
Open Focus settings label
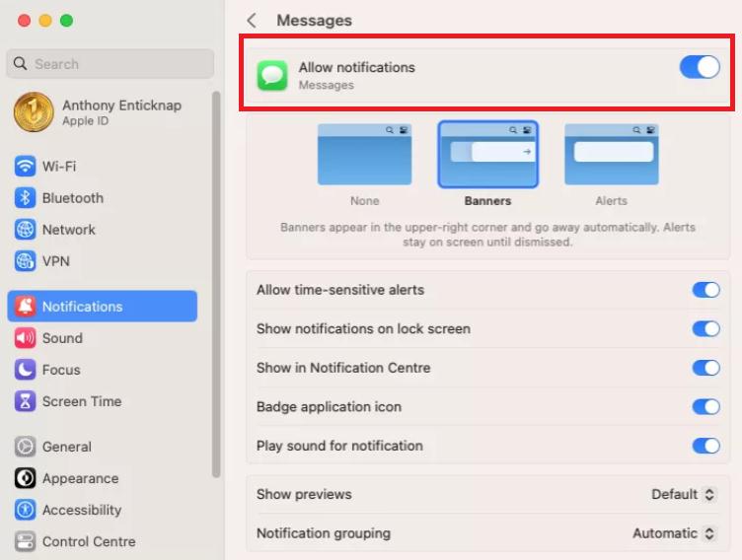[61, 370]
